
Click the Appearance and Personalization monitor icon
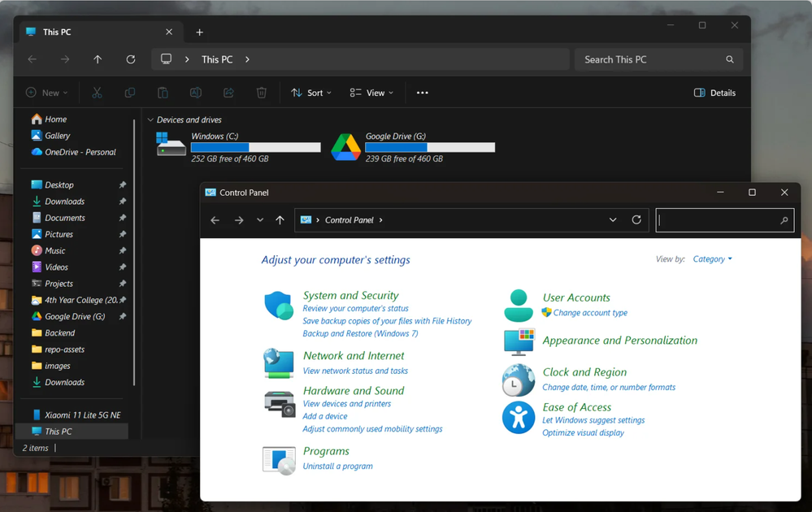[x=519, y=341]
